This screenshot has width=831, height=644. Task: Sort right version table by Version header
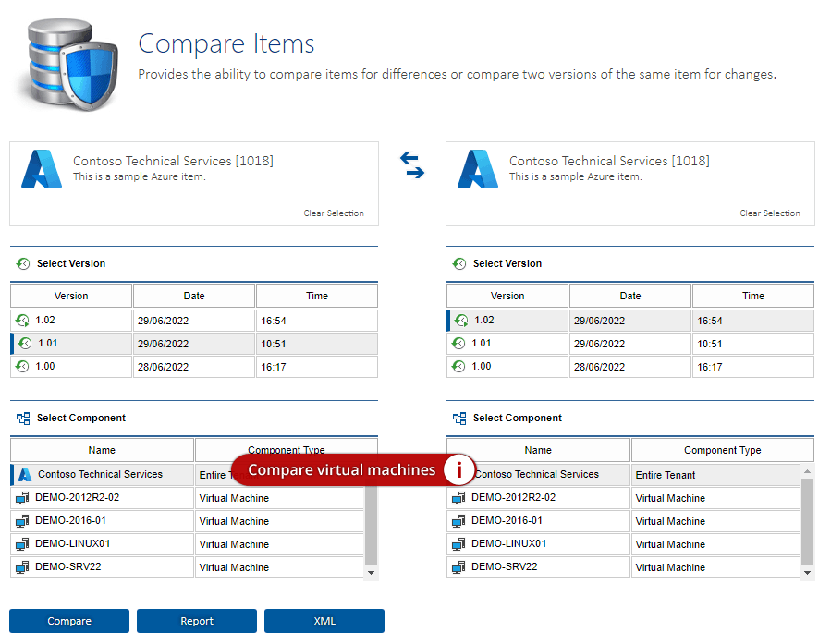(x=507, y=296)
